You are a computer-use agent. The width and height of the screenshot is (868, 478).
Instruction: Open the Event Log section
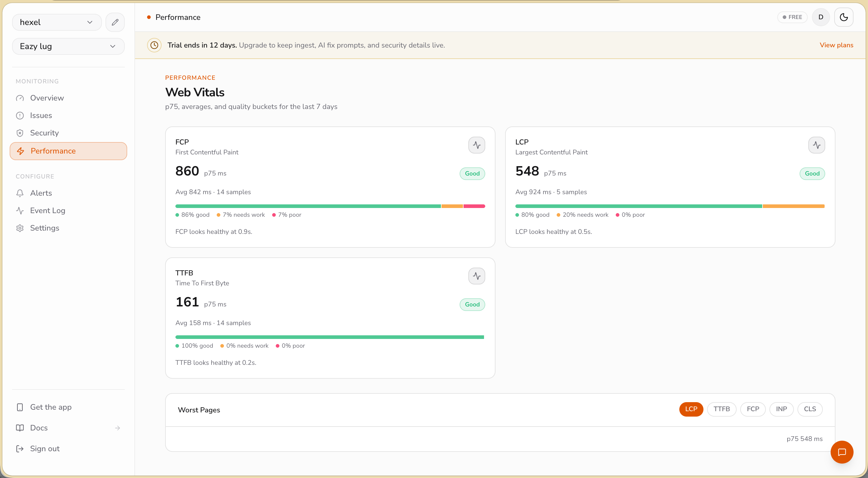coord(48,211)
